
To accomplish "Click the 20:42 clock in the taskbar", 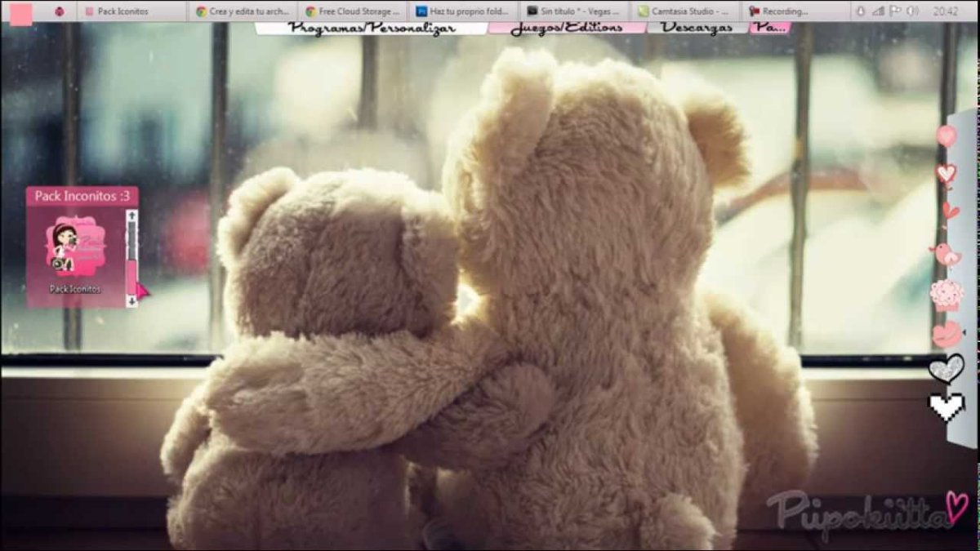I will coord(945,11).
